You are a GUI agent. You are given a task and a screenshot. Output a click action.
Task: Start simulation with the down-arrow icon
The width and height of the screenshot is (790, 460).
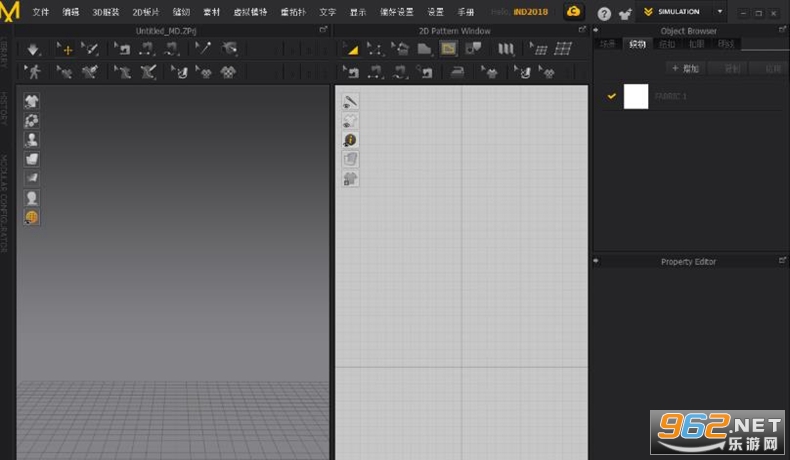[33, 49]
